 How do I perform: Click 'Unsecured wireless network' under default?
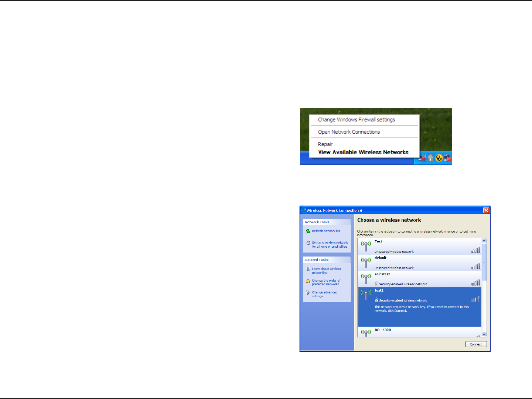click(394, 268)
